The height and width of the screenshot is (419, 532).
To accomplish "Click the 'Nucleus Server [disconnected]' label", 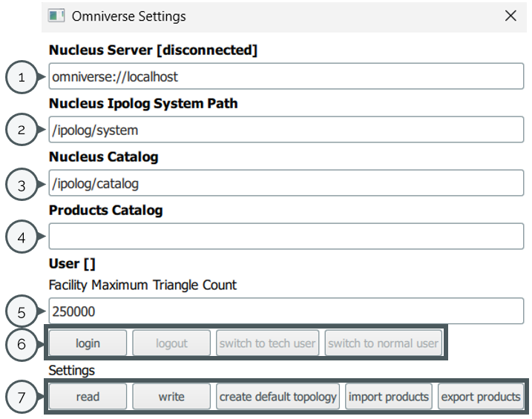I will click(x=153, y=50).
